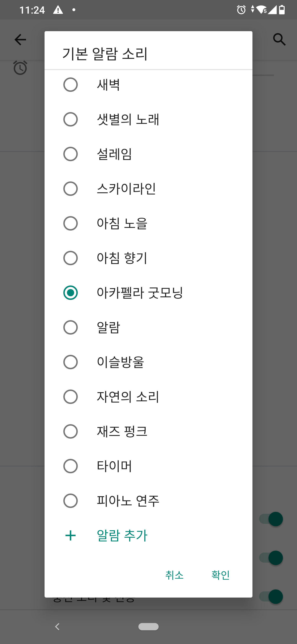Screen dimensions: 297x644
Task: Tap the home pill navigation button
Action: [x=148, y=626]
